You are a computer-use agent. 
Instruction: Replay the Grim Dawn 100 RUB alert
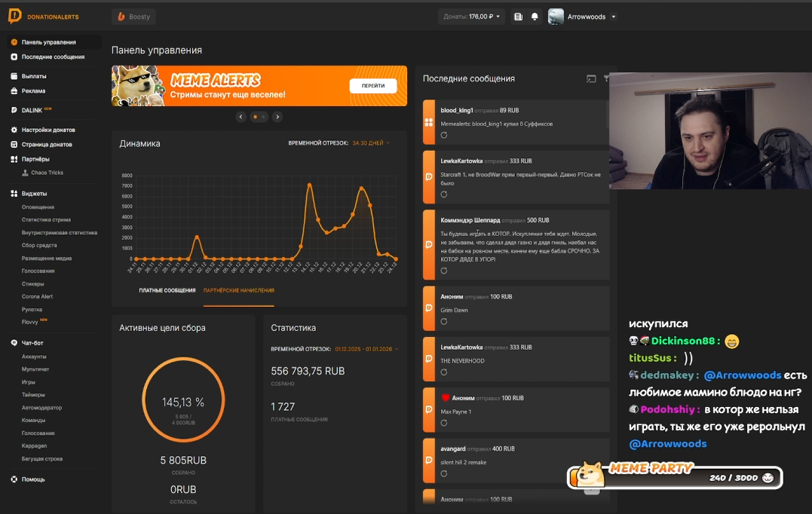point(444,322)
